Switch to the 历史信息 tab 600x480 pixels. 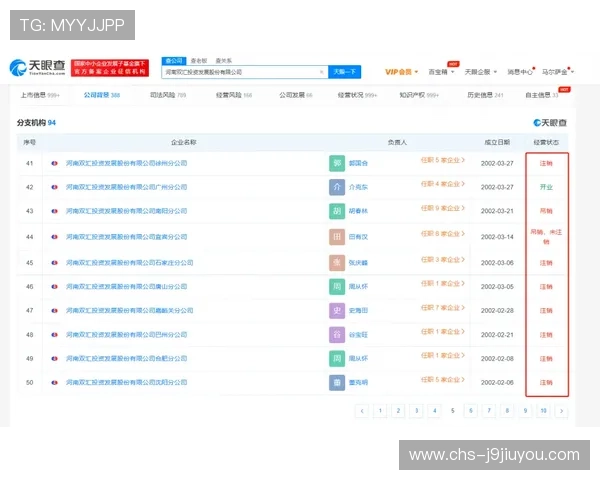[485, 95]
